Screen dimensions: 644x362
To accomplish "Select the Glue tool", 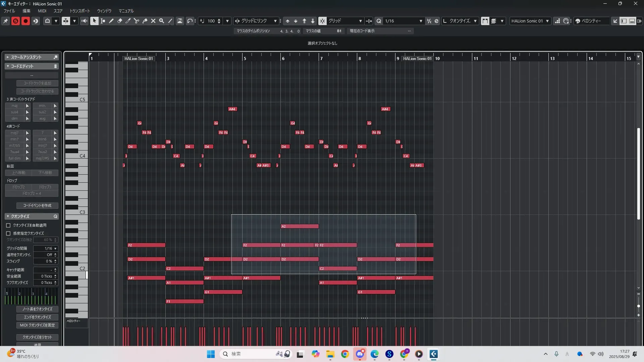I will (x=145, y=21).
